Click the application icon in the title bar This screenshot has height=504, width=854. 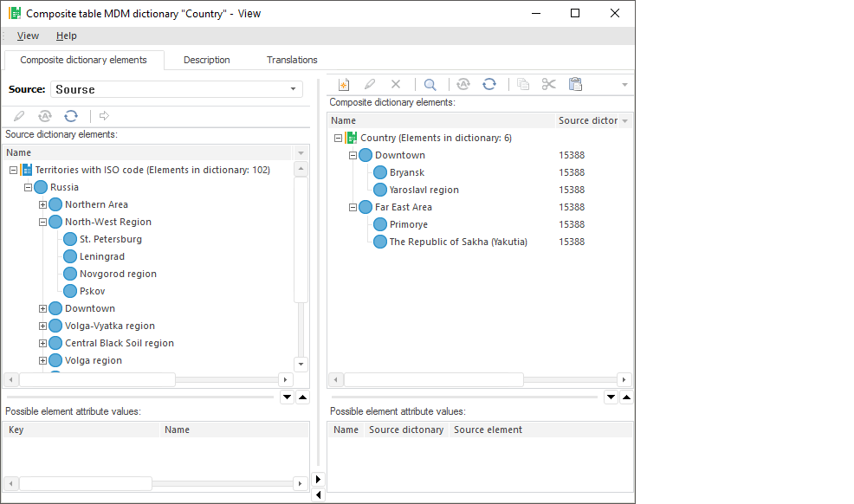point(15,13)
